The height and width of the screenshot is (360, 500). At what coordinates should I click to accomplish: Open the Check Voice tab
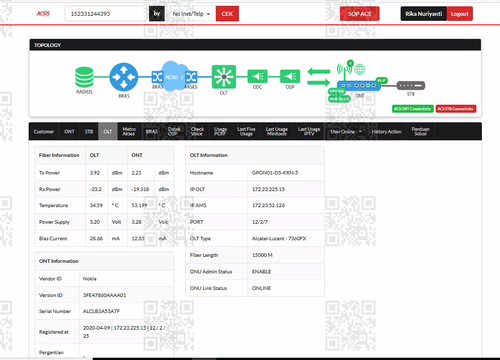tap(197, 132)
